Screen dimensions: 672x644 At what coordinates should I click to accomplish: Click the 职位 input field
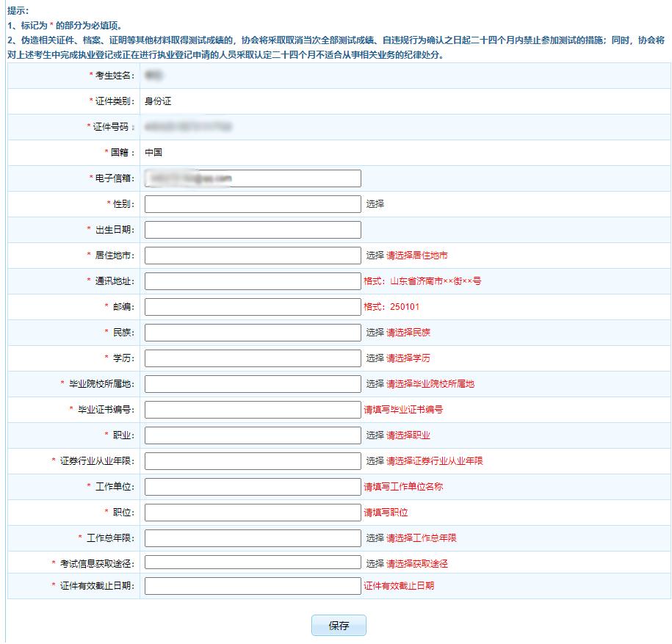(253, 512)
